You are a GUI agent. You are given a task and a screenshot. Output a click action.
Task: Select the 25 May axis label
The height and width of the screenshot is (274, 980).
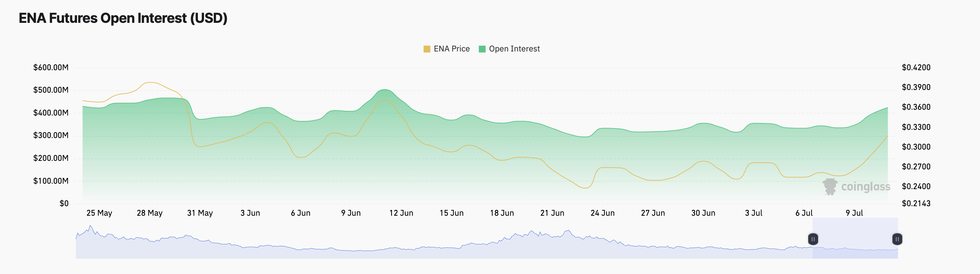[100, 213]
